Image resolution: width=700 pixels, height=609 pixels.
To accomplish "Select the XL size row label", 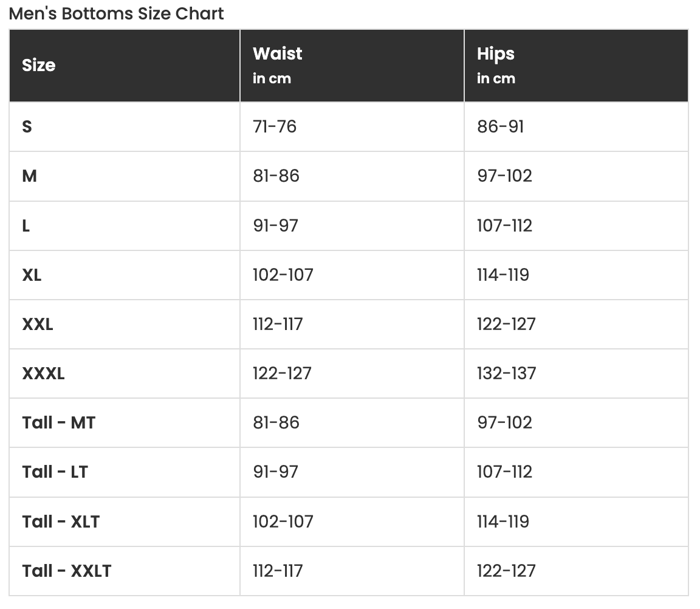I will (32, 275).
